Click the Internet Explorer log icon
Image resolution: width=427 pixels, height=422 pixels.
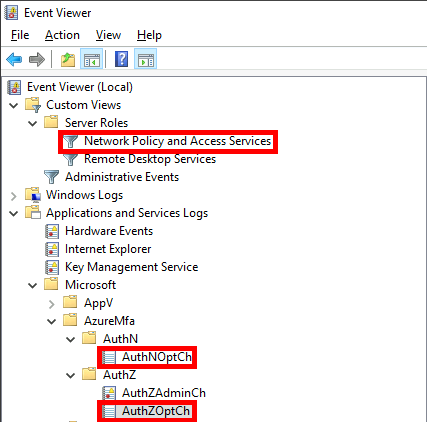click(x=52, y=249)
